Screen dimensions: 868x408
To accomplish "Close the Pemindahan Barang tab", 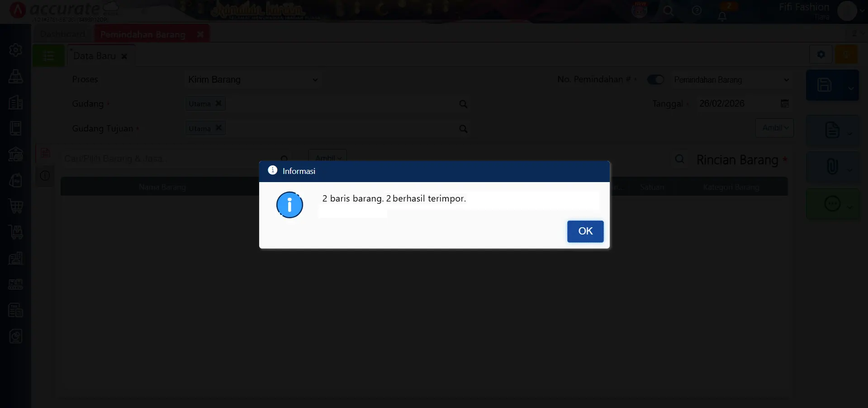I will [200, 34].
